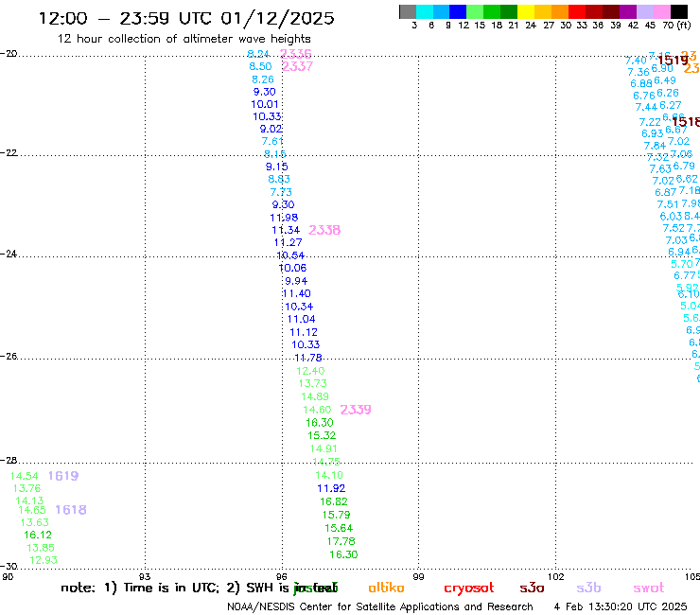Viewport: 700px width, 615px height.
Task: Select the altika satellite legend label
Action: (386, 588)
